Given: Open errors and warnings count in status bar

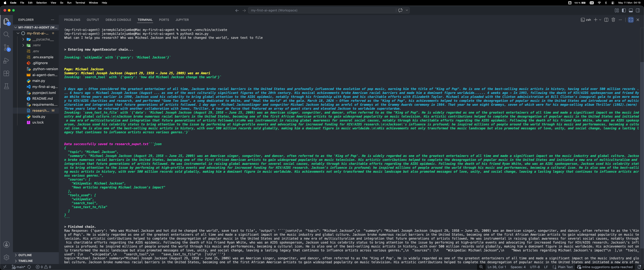Looking at the screenshot, I should (x=43, y=267).
